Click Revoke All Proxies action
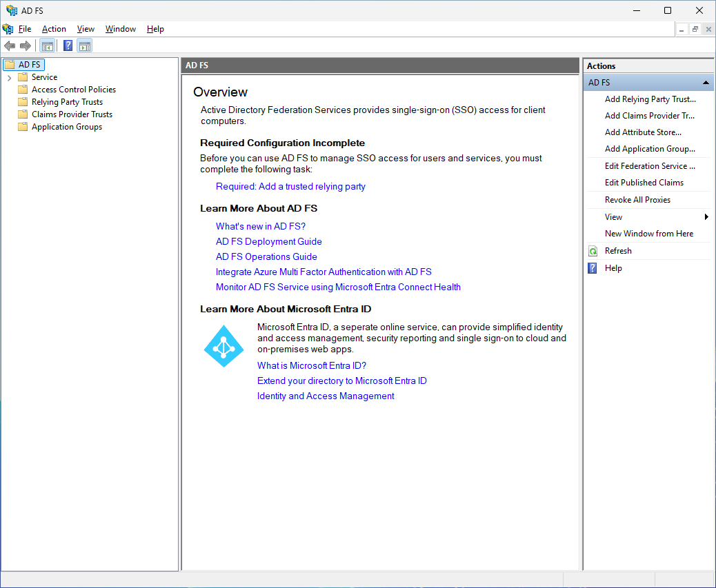 click(637, 200)
